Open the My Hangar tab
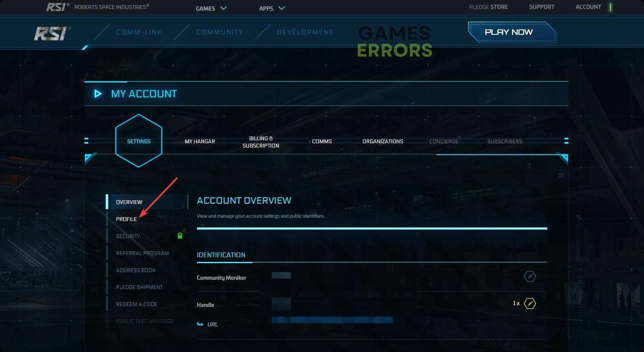The width and height of the screenshot is (644, 352). tap(200, 141)
